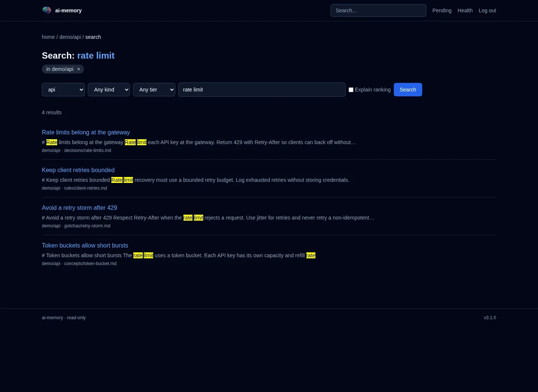Click the snippet starting 'Keep client retries bounded Rate limit recovery'
Image resolution: width=538 pixels, height=392 pixels.
click(x=195, y=180)
